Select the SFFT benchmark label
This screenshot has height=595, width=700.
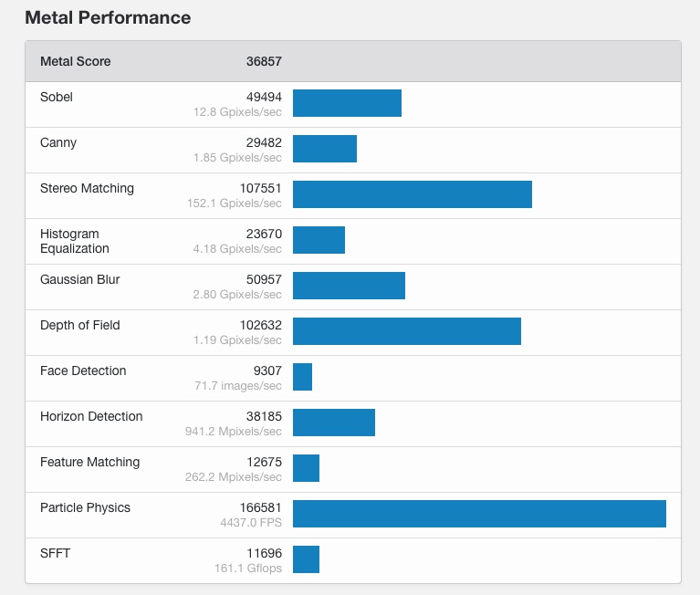coord(55,553)
